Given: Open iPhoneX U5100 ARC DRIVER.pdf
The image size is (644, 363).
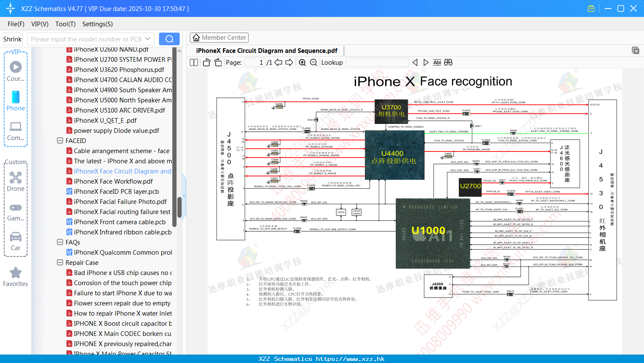Looking at the screenshot, I should (x=115, y=110).
